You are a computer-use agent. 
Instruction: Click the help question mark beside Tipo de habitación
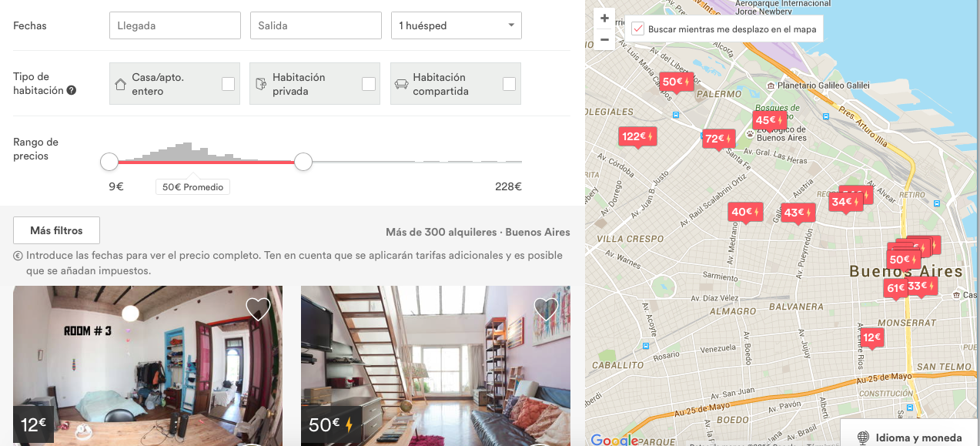72,90
